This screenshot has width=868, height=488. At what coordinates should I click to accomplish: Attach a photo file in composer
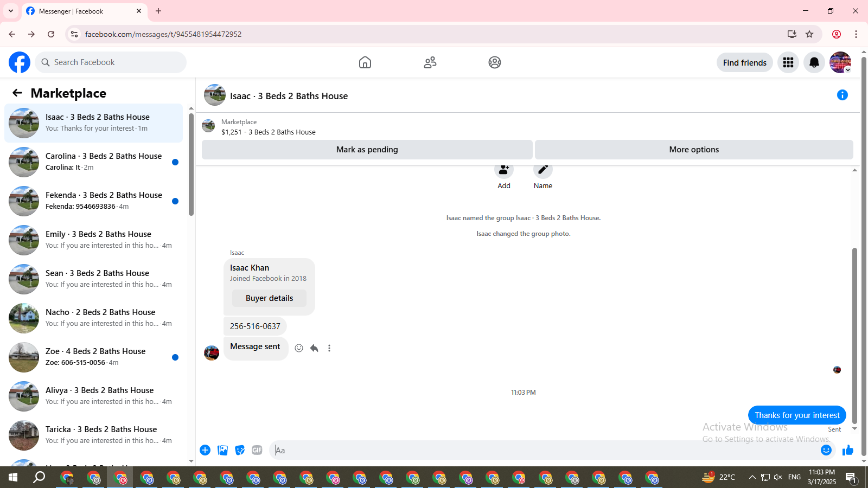(x=222, y=450)
